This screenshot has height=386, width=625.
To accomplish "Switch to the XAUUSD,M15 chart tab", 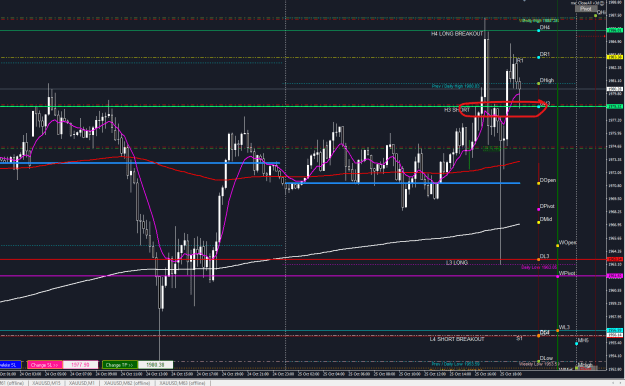I will [x=47, y=383].
